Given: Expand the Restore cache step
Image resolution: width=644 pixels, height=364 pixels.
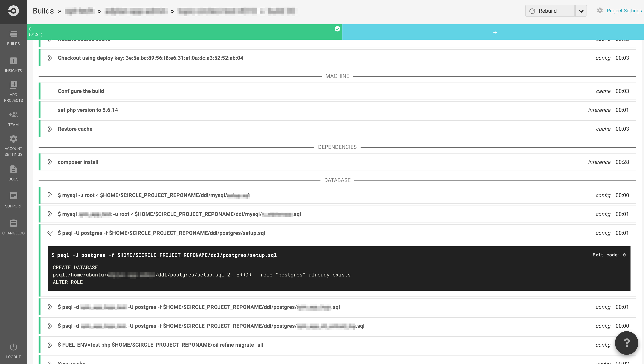Looking at the screenshot, I should pyautogui.click(x=50, y=129).
